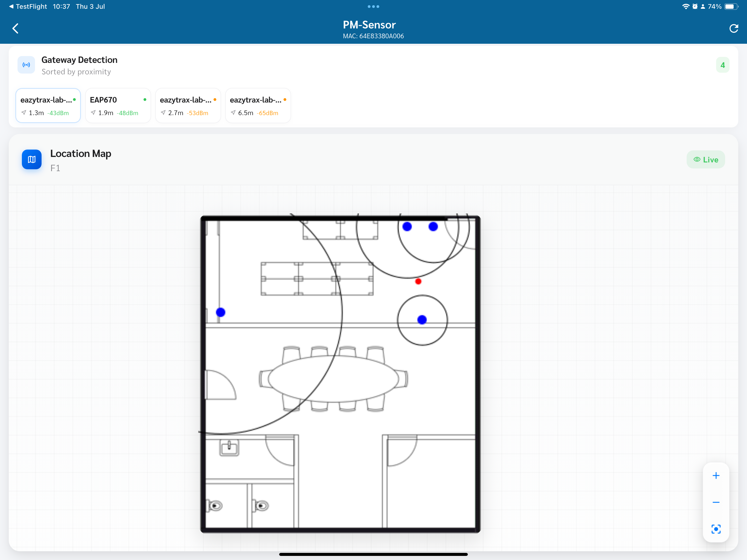Tap the battery indicator in status bar
The width and height of the screenshot is (747, 560).
[x=731, y=6]
